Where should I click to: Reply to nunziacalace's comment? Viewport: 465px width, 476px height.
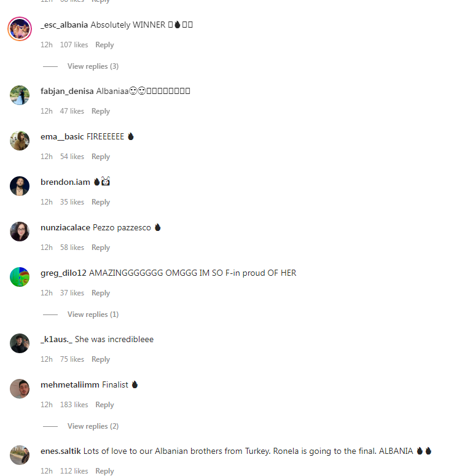(x=101, y=248)
